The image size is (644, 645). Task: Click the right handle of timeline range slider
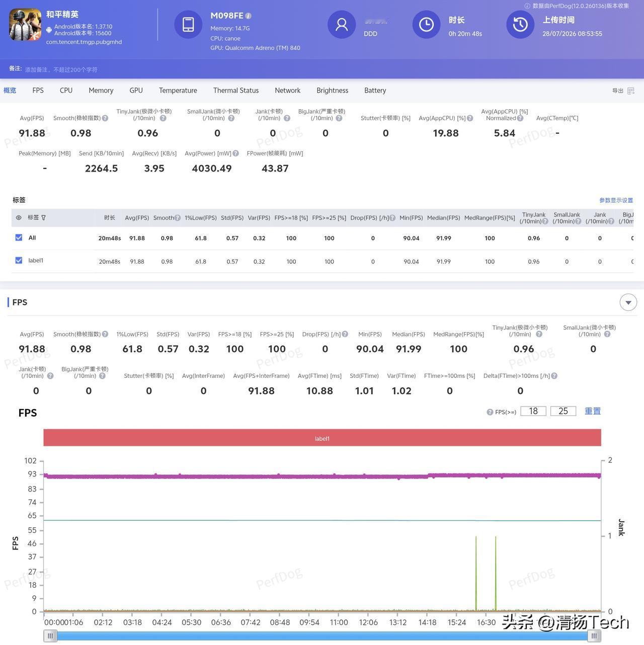click(594, 636)
